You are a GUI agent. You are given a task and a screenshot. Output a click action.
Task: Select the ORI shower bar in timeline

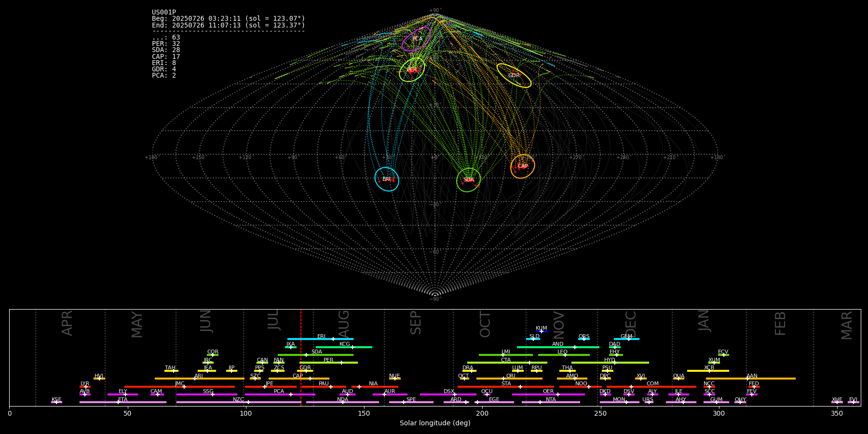[x=509, y=379]
